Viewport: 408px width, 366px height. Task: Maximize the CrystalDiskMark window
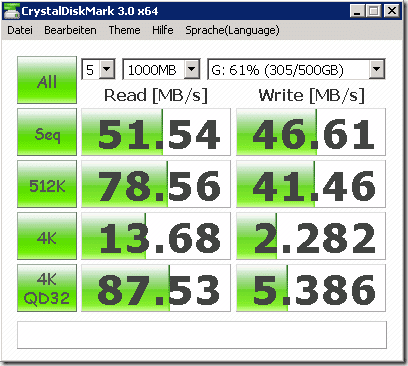(x=374, y=11)
